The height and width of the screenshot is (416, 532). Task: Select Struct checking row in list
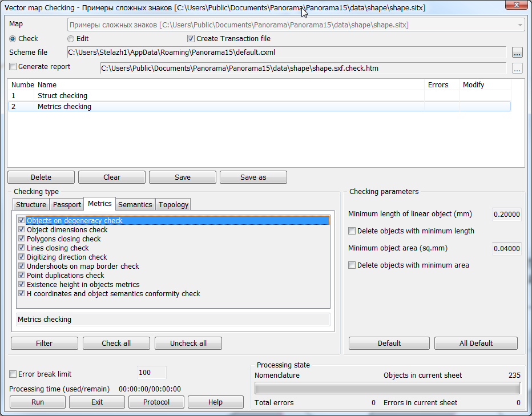point(62,96)
